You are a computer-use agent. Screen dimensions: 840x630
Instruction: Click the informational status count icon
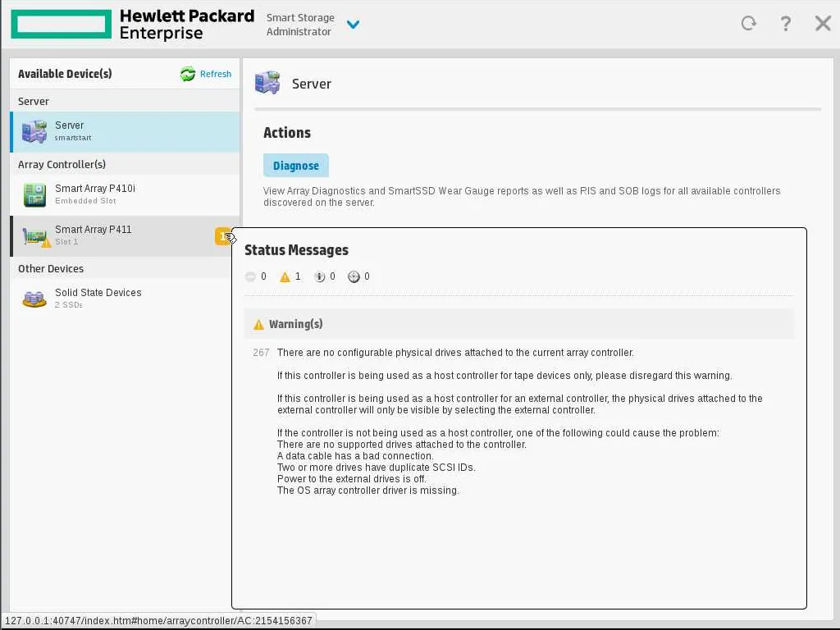[x=319, y=277]
